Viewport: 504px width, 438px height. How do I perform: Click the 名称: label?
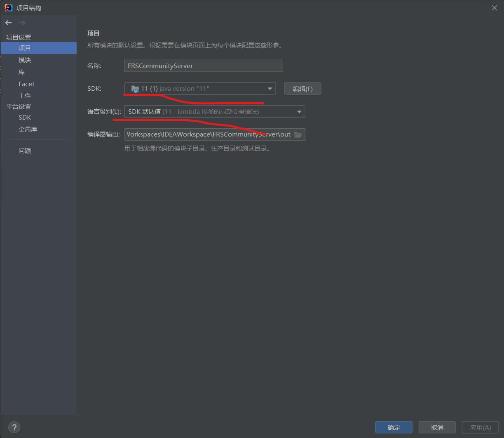click(94, 66)
